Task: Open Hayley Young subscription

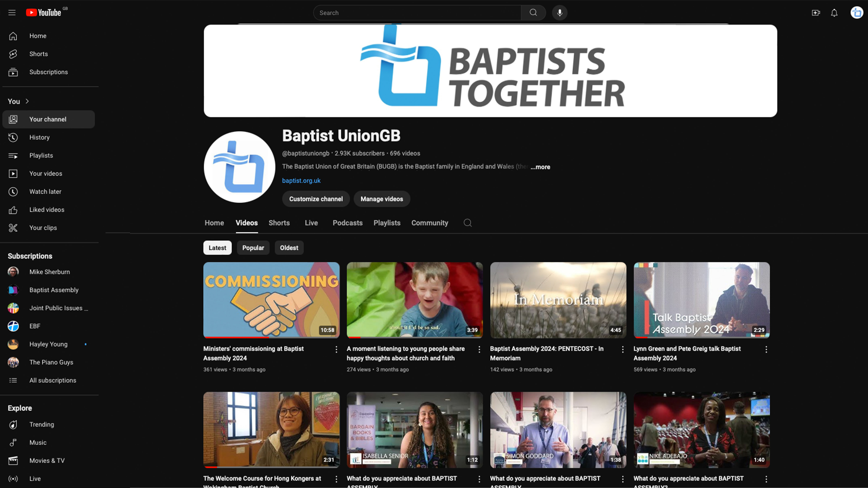Action: [48, 344]
